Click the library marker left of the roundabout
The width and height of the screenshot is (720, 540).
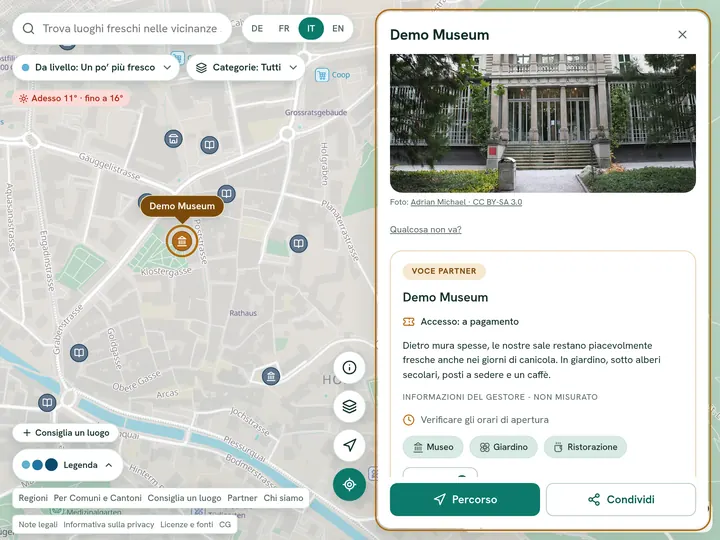pos(47,403)
